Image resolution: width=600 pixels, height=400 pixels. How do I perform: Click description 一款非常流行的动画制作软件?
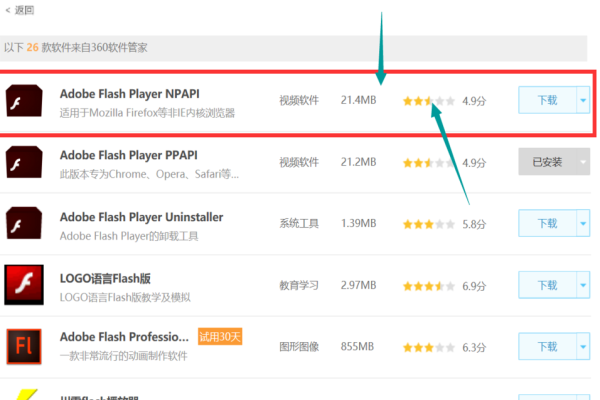coord(124,356)
